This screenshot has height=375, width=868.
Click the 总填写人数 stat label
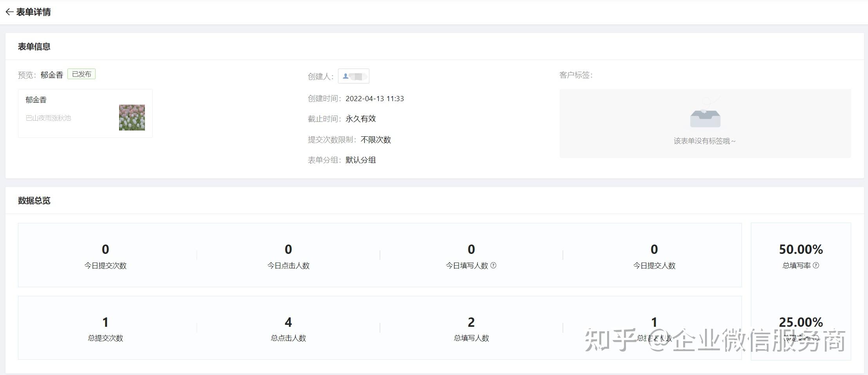click(x=471, y=338)
